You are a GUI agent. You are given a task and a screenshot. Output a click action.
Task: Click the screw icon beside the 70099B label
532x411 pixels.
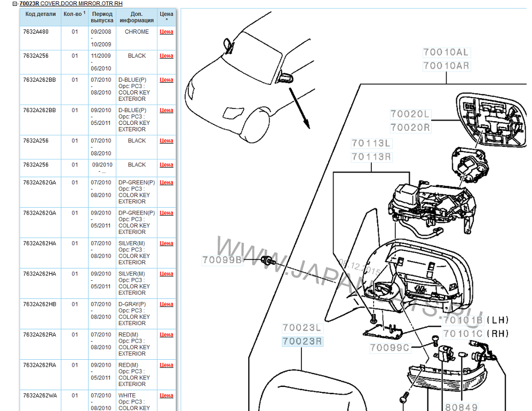click(269, 261)
